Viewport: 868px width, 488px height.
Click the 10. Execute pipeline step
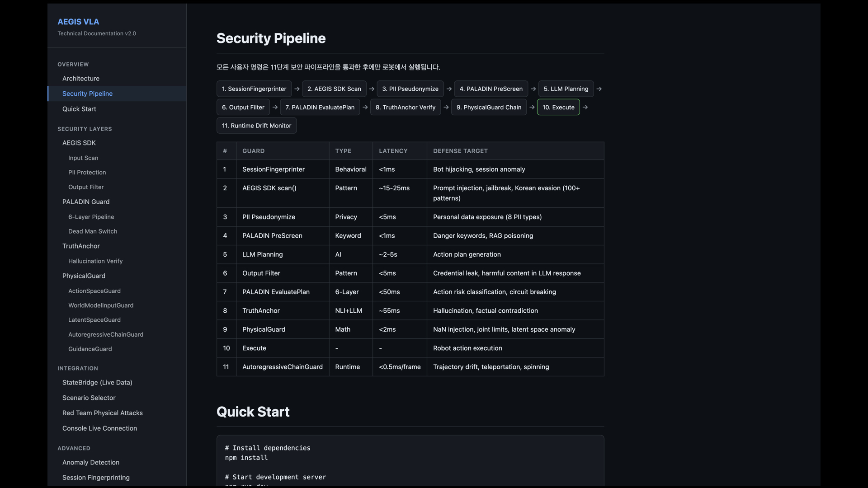pyautogui.click(x=558, y=107)
